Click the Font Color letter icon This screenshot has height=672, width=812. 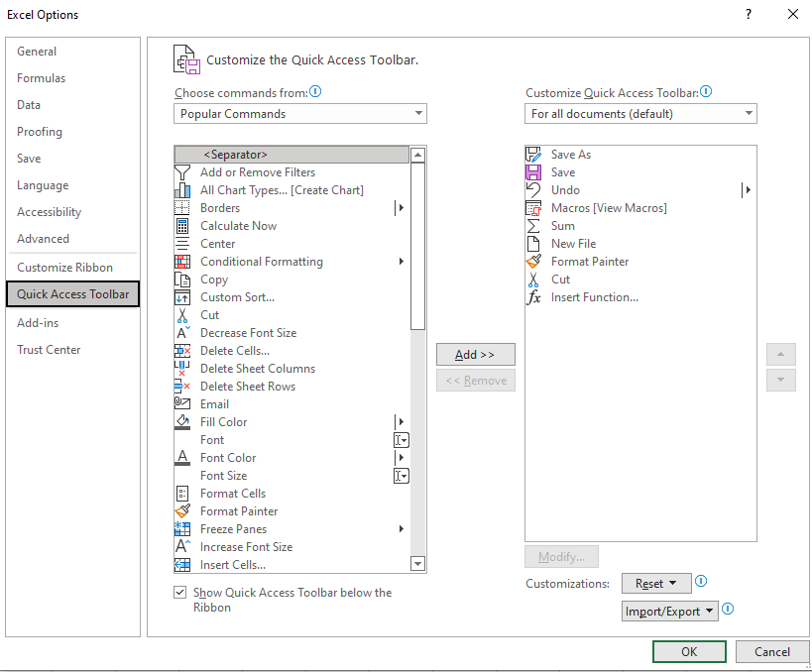tap(182, 458)
